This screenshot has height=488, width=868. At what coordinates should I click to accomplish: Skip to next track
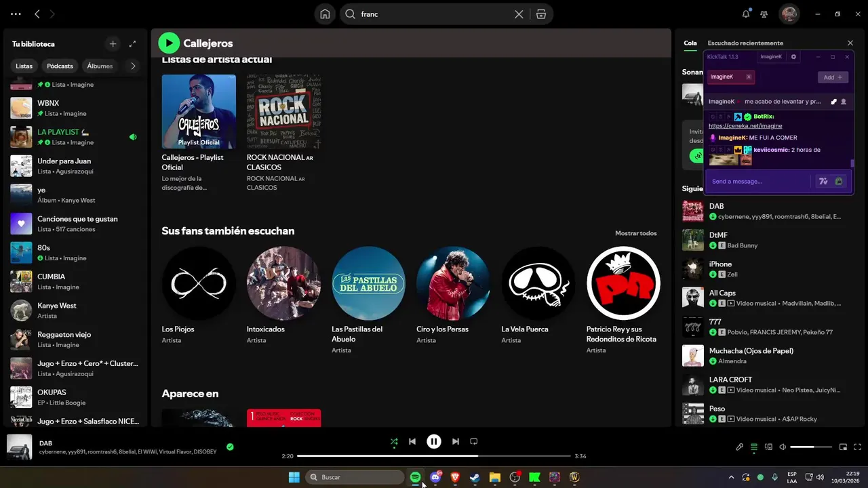(x=456, y=442)
